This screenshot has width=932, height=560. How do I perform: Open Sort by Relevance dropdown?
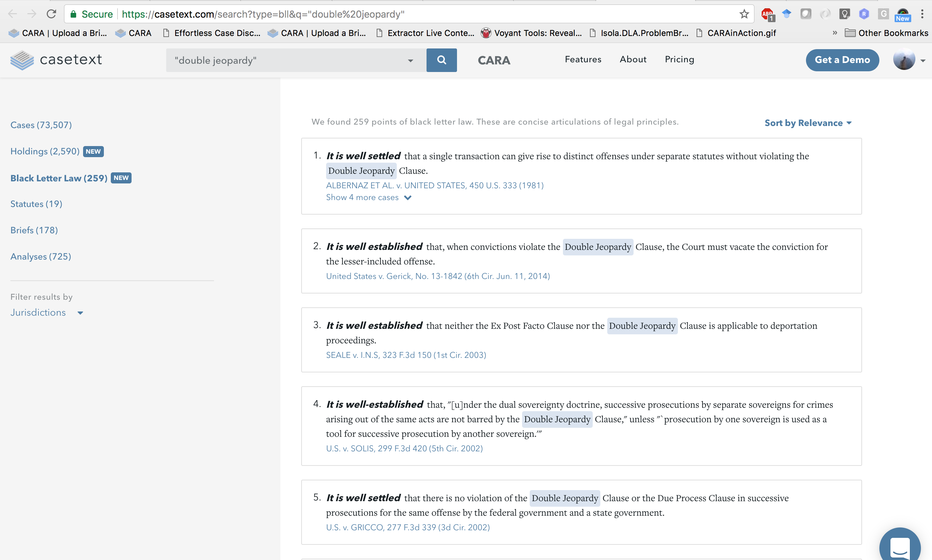(808, 123)
